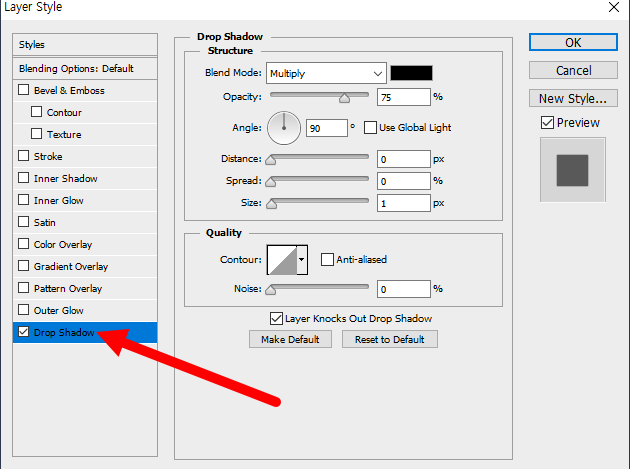Click the contour curve thumbnail
The width and height of the screenshot is (630, 469).
tap(282, 260)
